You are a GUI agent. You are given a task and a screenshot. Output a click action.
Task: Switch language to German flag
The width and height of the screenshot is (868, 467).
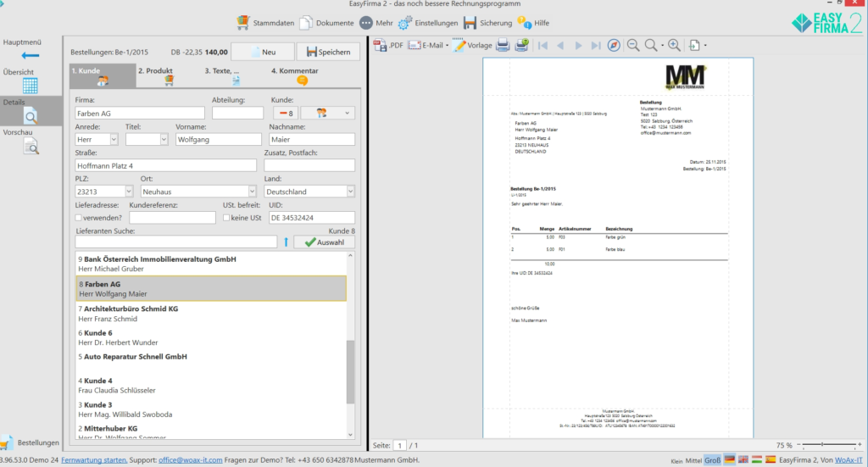click(x=730, y=460)
